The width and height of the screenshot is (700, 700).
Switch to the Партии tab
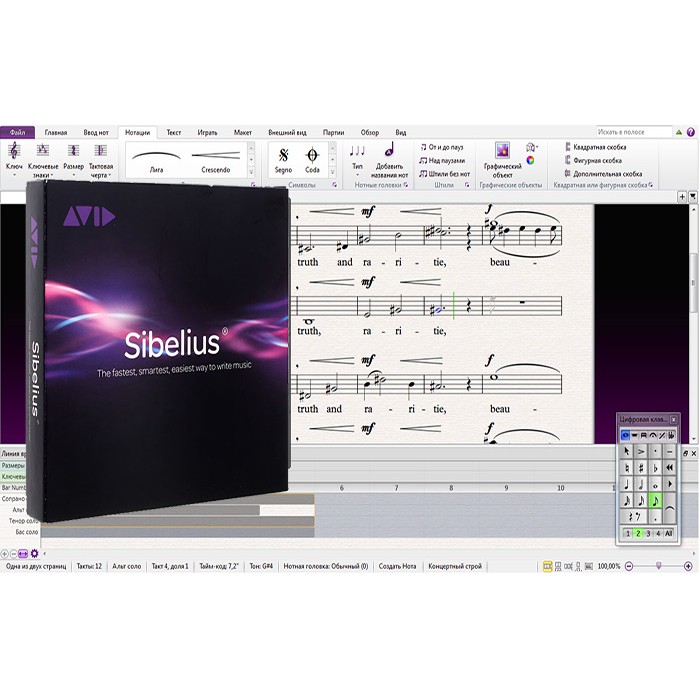pos(333,133)
